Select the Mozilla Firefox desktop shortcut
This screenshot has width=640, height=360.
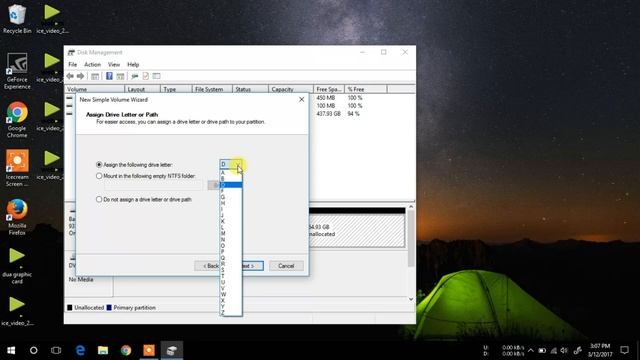[x=17, y=217]
